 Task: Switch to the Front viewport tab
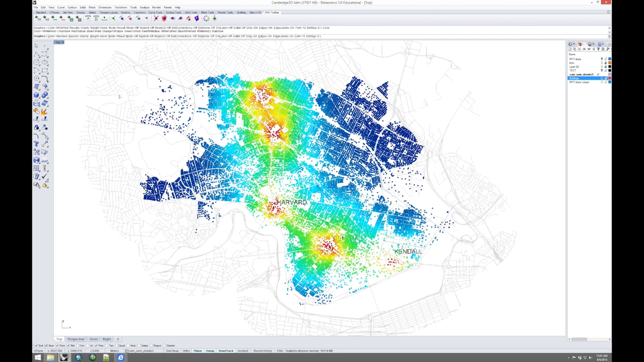tap(94, 339)
